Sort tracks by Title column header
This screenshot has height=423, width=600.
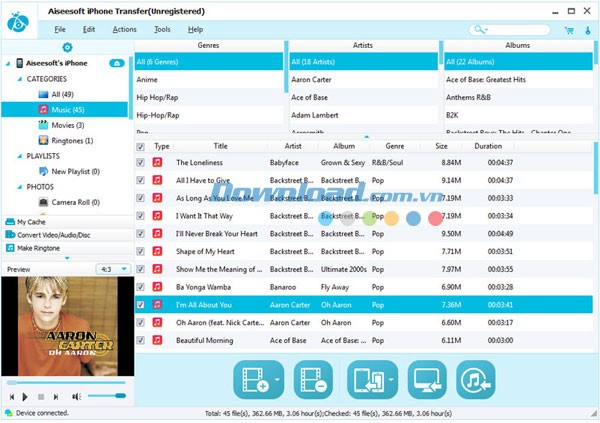[x=220, y=146]
